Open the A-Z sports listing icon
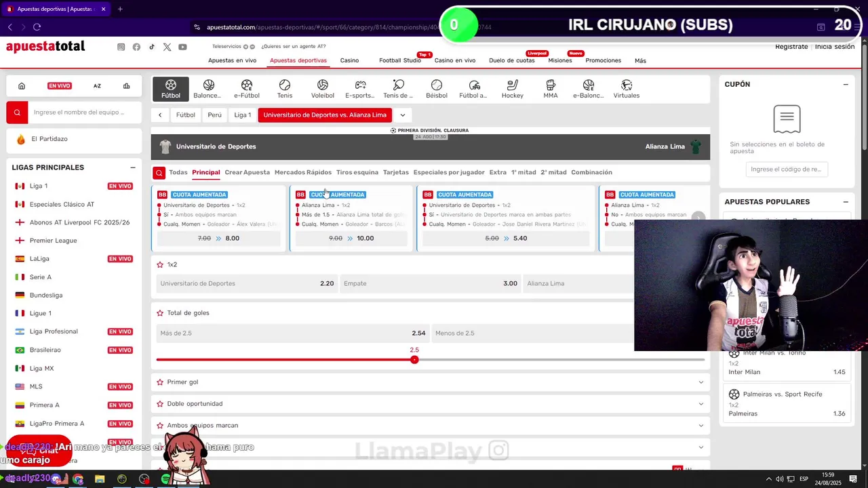The width and height of the screenshot is (868, 488). [97, 86]
